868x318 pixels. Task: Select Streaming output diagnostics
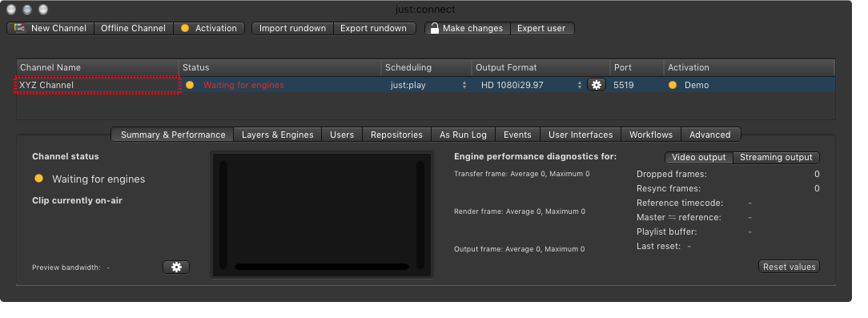click(776, 157)
